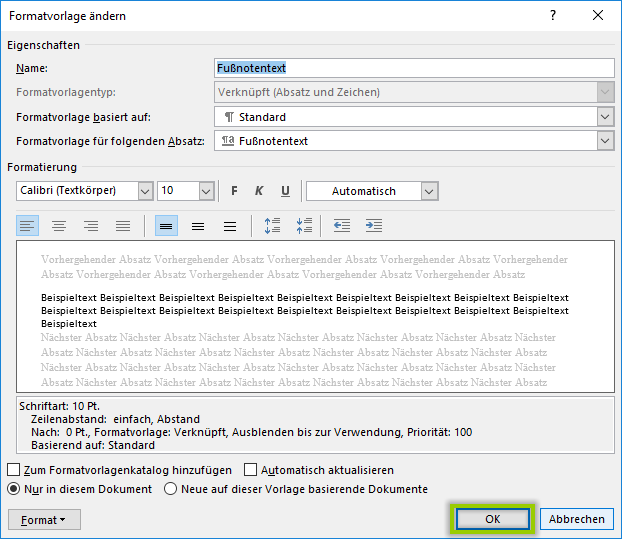Confirm changes with the OK button
622x539 pixels.
[492, 519]
